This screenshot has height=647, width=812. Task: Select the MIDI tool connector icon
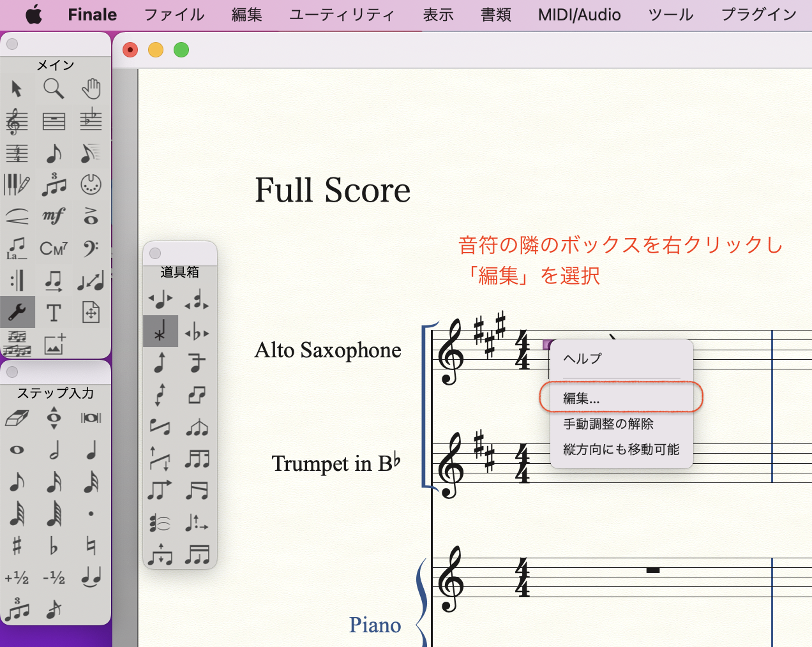[x=91, y=185]
